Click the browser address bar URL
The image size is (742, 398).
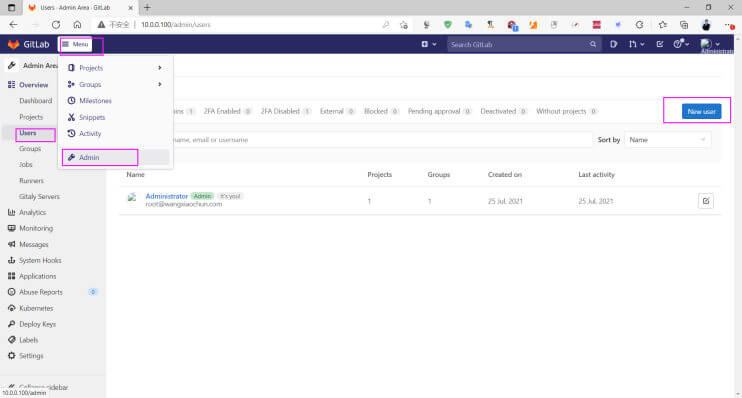176,25
